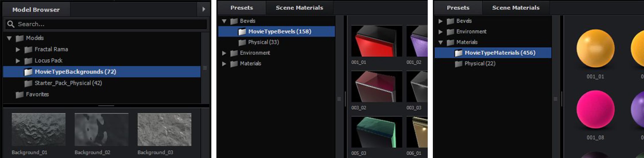Screen dimensions: 644x158
Task: Click the Favorites folder icon
Action: click(x=20, y=94)
